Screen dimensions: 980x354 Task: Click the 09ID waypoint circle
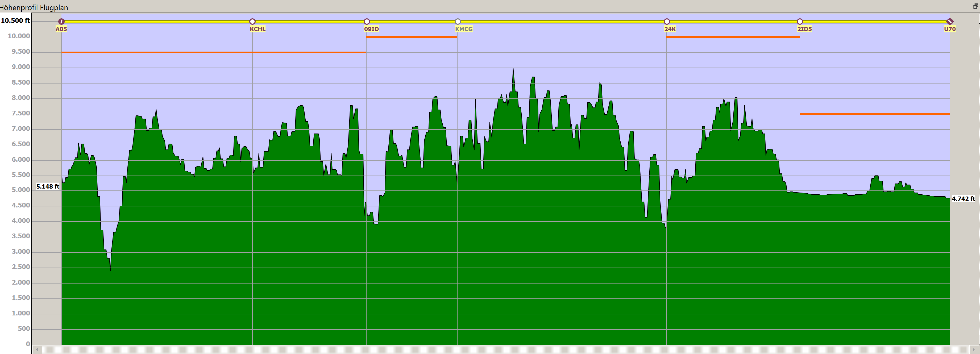point(367,22)
